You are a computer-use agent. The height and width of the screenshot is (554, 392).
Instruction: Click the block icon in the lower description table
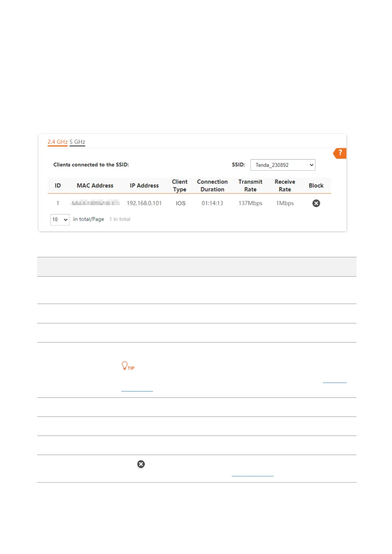click(141, 464)
